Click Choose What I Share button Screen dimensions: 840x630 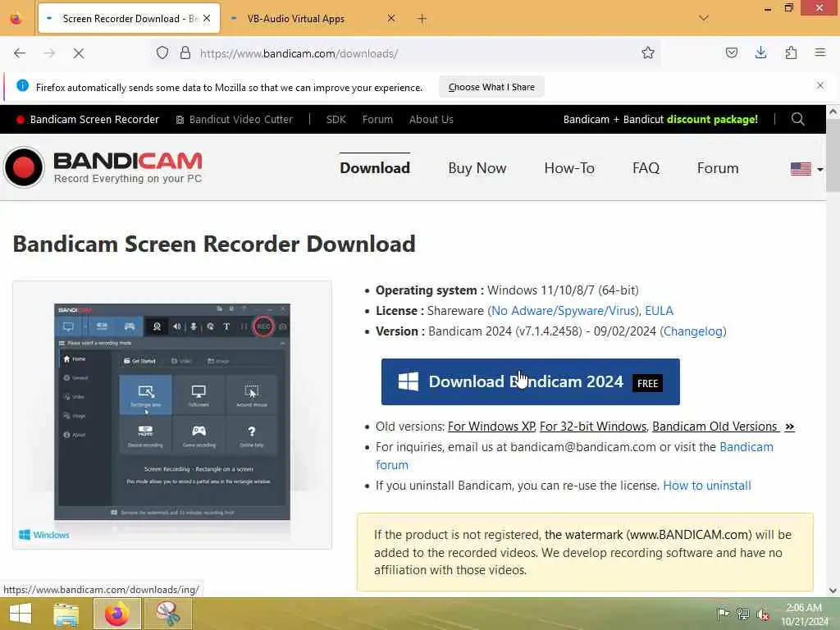pos(491,87)
